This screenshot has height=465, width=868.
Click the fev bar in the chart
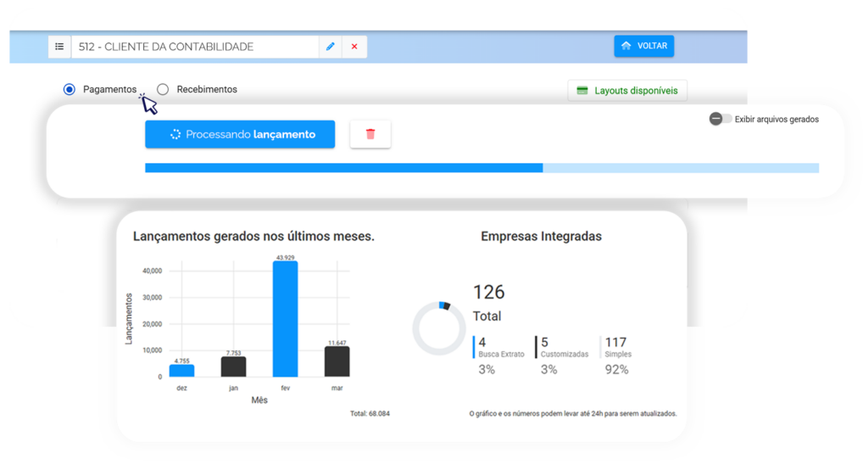click(x=285, y=319)
